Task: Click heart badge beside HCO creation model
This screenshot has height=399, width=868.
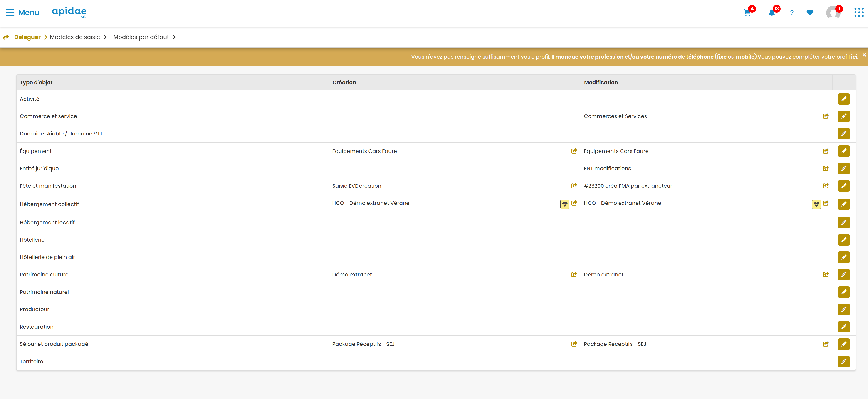Action: (565, 204)
